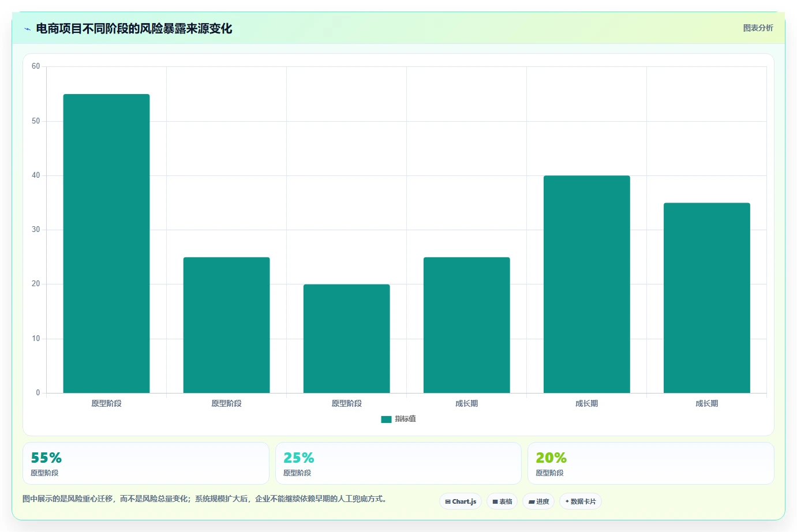The height and width of the screenshot is (532, 797).
Task: Select the 数据卡片 tag
Action: [x=581, y=501]
